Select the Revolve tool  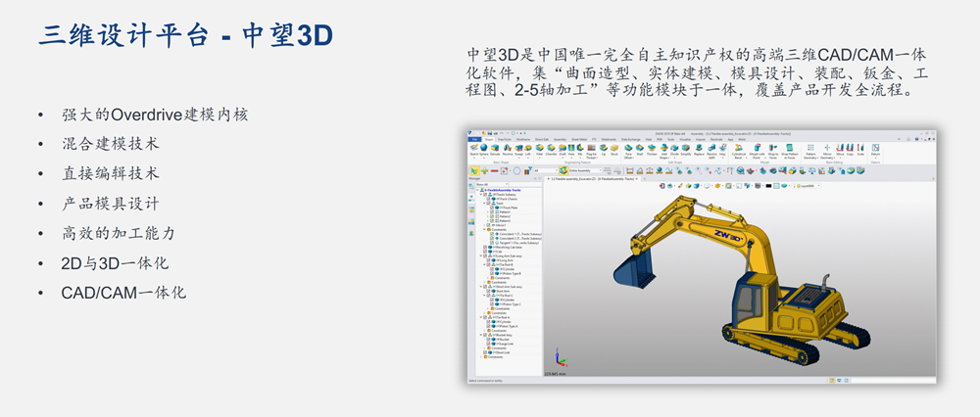pos(508,149)
